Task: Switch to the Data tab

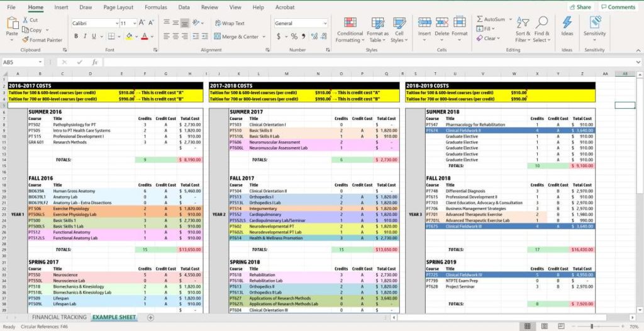Action: coord(184,8)
